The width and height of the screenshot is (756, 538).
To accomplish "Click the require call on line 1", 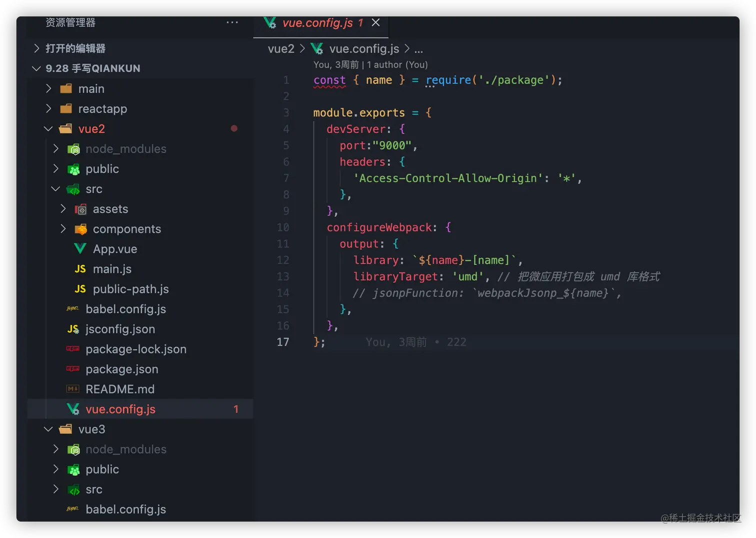I will tap(448, 80).
